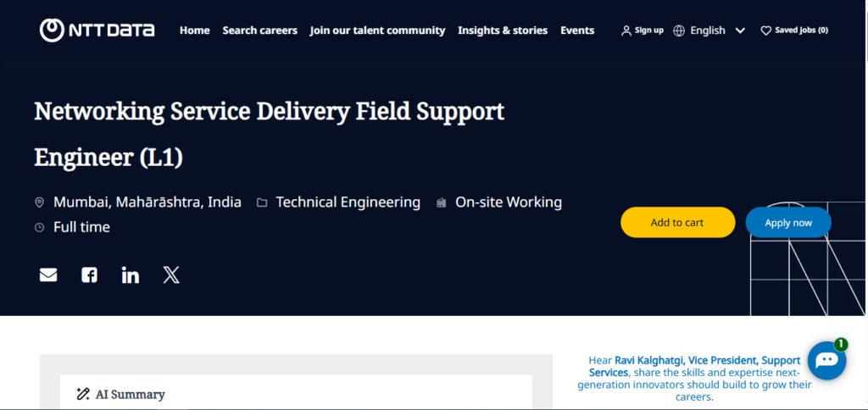This screenshot has width=868, height=410.
Task: Open the Home menu item
Action: [194, 30]
